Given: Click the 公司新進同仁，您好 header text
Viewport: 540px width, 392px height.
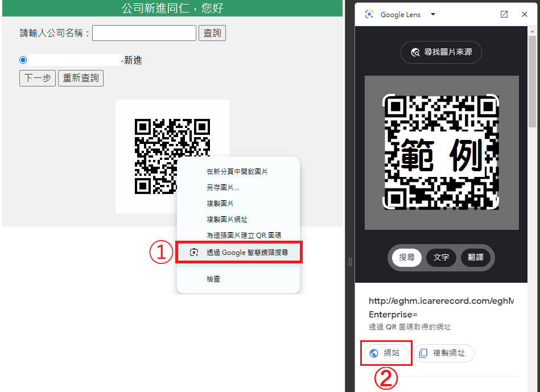Looking at the screenshot, I should tap(172, 8).
